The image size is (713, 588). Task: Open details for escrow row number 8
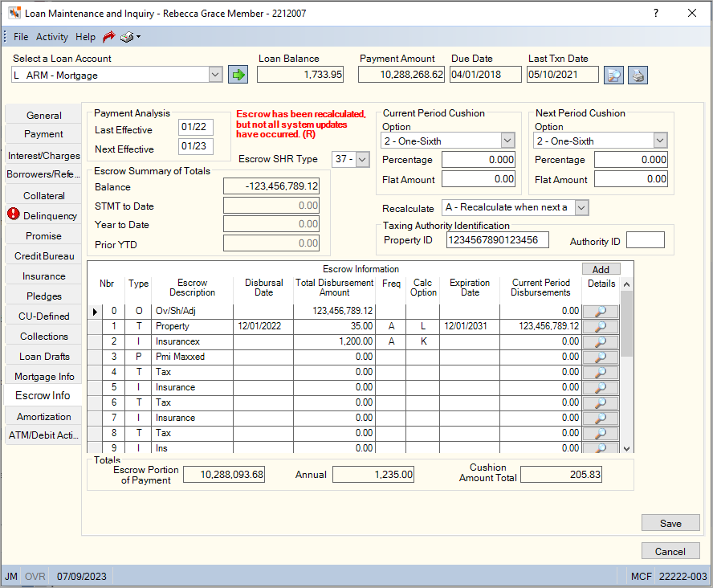tap(601, 433)
